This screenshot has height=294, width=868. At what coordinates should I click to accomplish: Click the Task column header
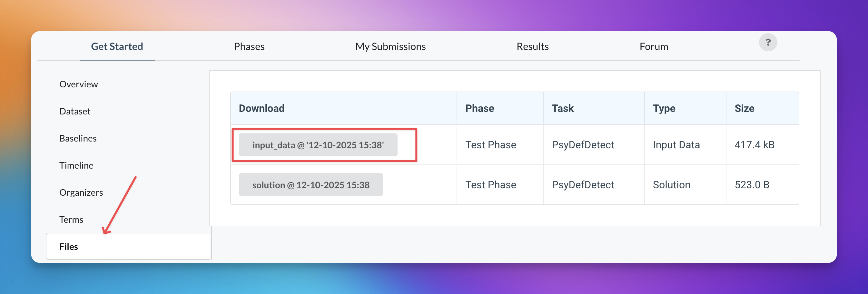pyautogui.click(x=562, y=108)
